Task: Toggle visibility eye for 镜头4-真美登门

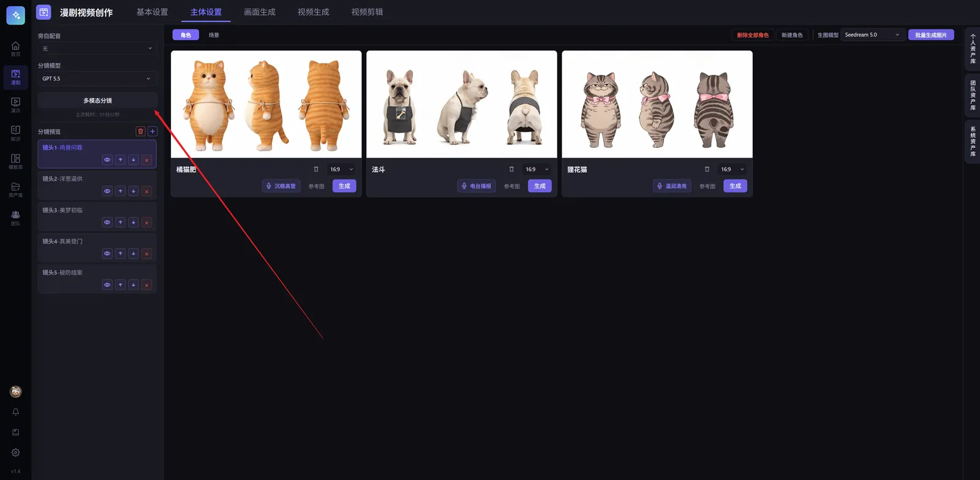Action: click(x=107, y=254)
